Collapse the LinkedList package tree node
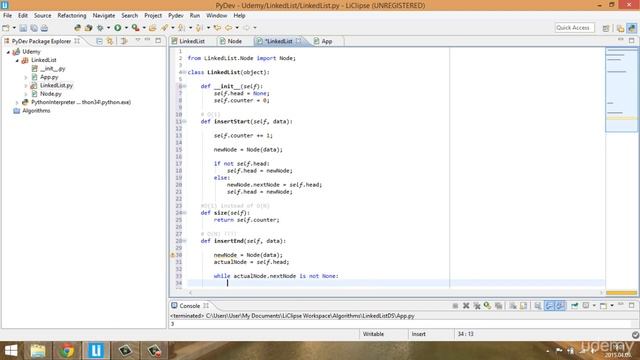 point(17,60)
